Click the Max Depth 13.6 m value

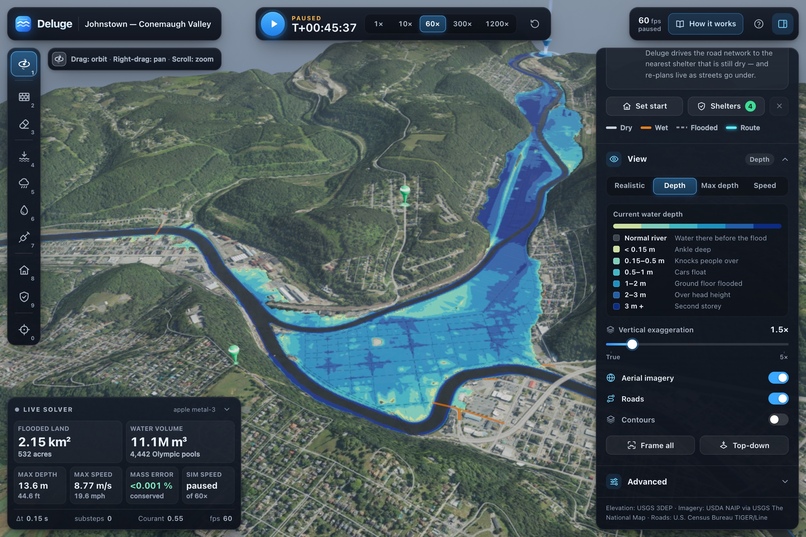[x=33, y=486]
